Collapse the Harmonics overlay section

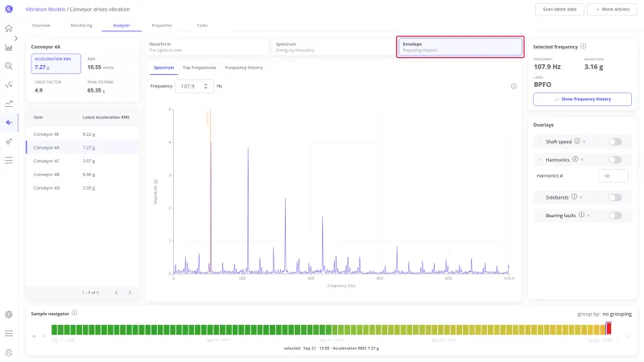point(539,159)
